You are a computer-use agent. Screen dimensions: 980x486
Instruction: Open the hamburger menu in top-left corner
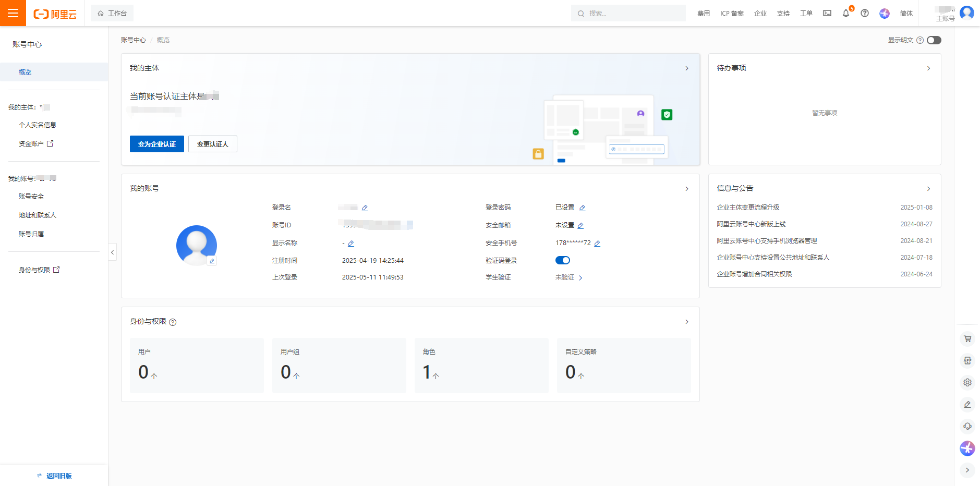coord(13,13)
